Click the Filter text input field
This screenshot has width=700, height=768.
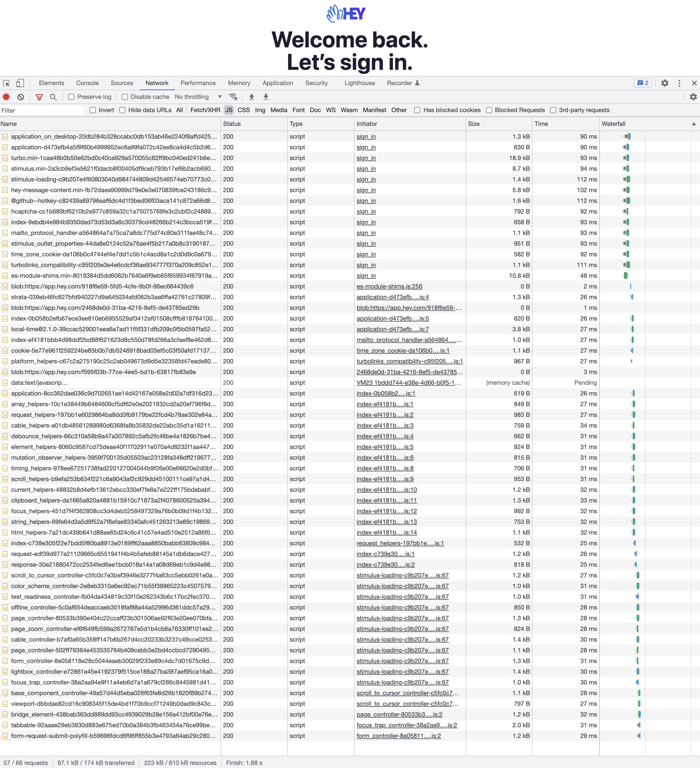[x=42, y=110]
